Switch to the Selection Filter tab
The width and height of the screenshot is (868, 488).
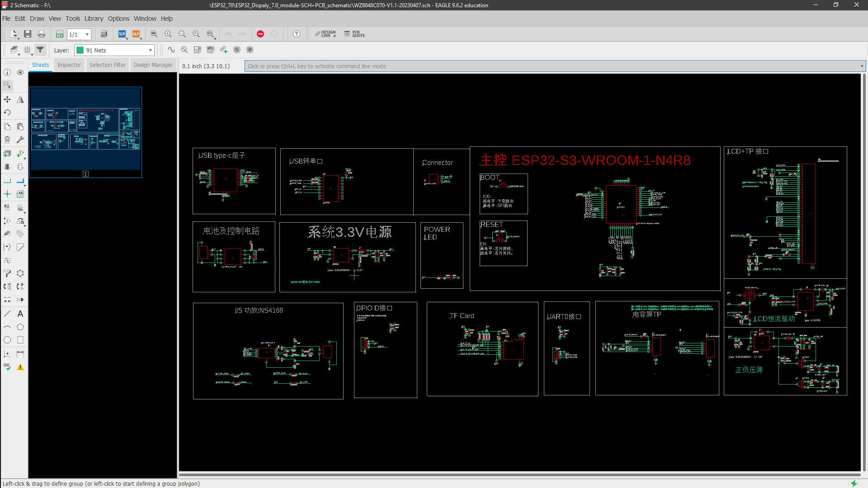tap(107, 65)
